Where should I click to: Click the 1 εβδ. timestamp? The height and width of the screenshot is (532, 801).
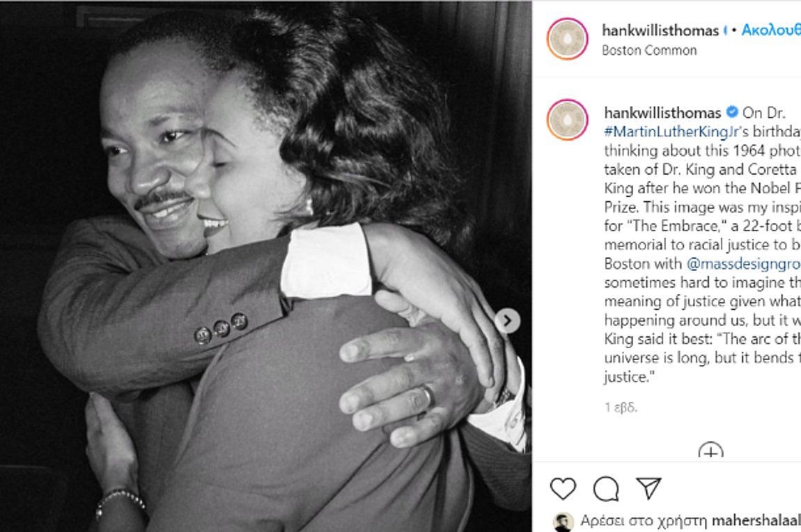point(621,407)
